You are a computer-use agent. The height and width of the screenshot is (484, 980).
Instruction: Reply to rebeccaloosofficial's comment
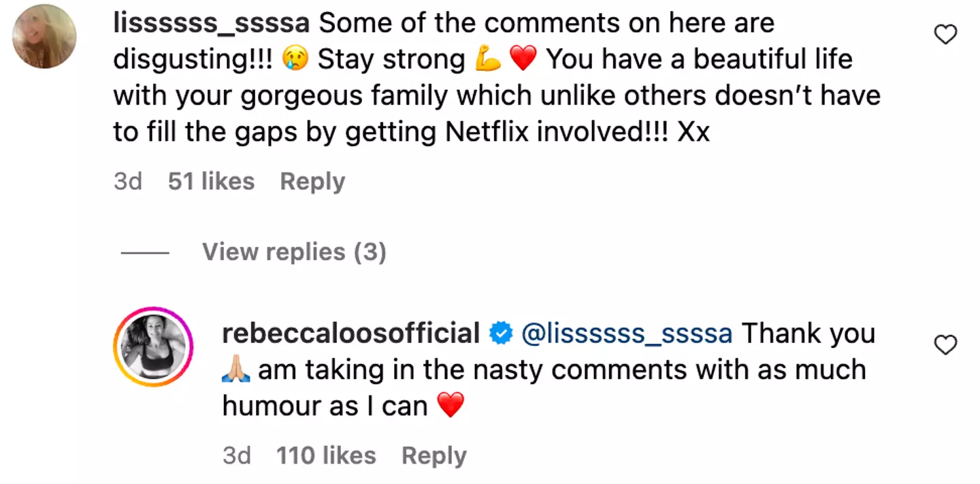click(x=434, y=455)
